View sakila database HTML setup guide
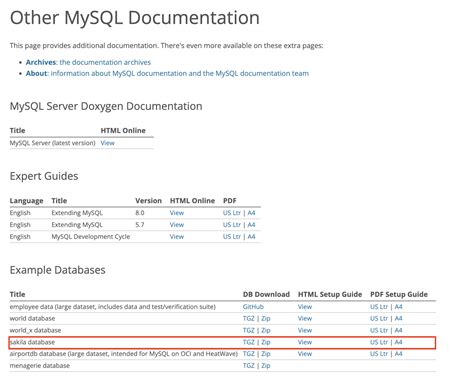Viewport: 474px width, 387px height. click(x=305, y=342)
